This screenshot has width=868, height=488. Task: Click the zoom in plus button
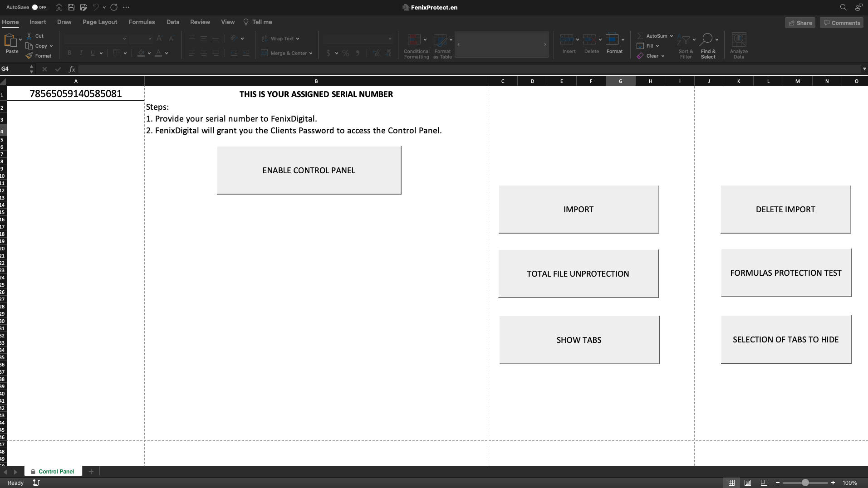[833, 483]
